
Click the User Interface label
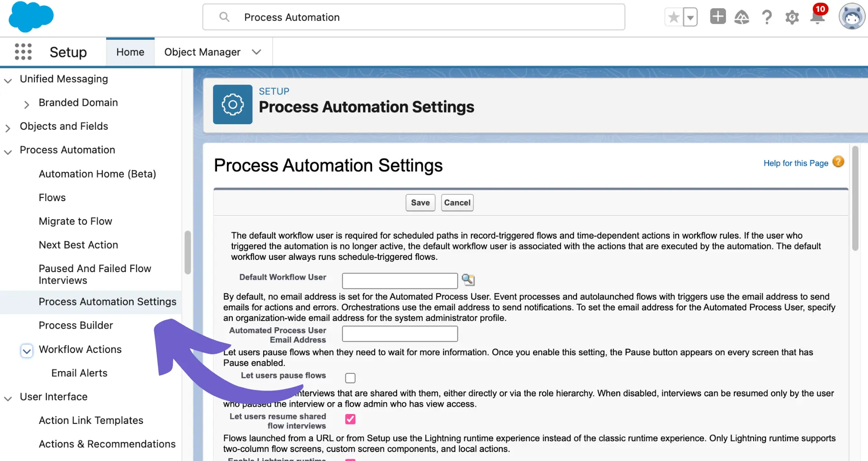point(54,397)
